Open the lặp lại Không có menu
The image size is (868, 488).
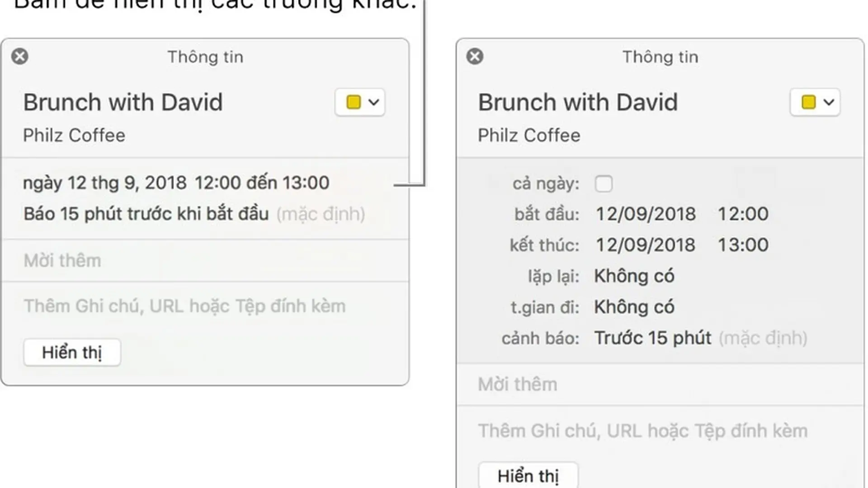634,276
